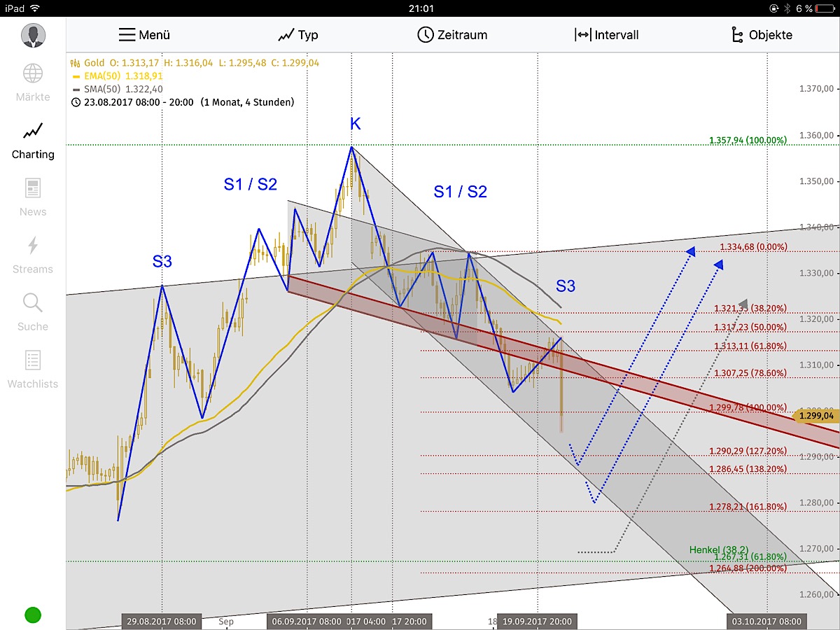Click the green online status dot
This screenshot has height=630, width=840.
pyautogui.click(x=31, y=615)
